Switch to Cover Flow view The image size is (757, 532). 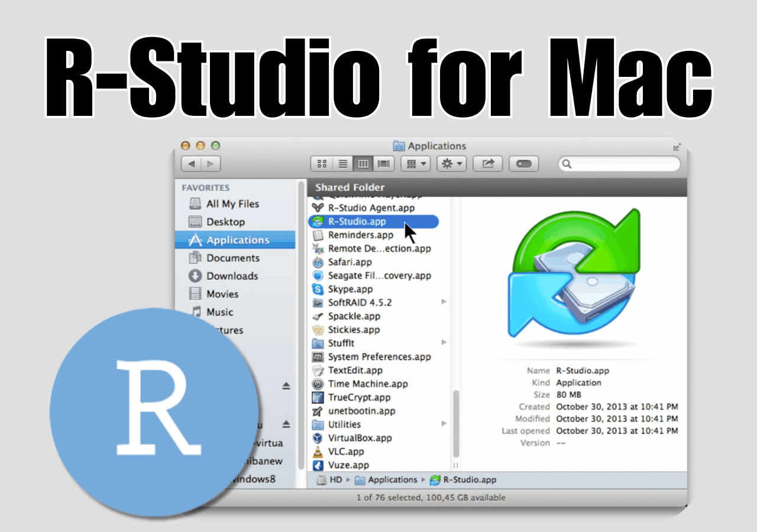click(384, 164)
